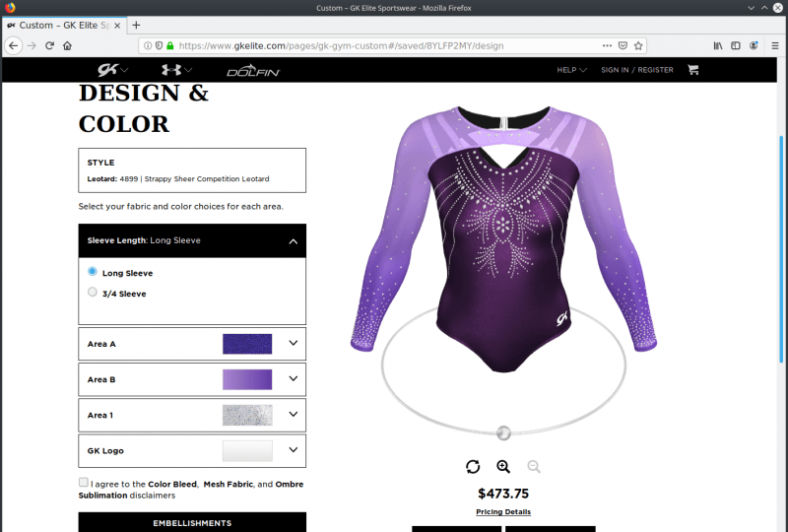Open the Pricing Details link
The width and height of the screenshot is (788, 532).
[x=503, y=512]
